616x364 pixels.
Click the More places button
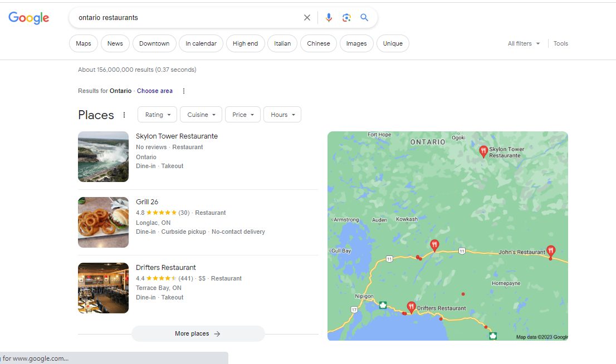click(x=198, y=334)
